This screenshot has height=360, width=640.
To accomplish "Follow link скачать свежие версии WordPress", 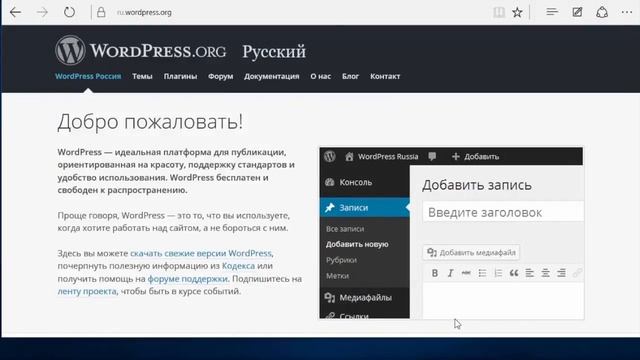I will (201, 253).
